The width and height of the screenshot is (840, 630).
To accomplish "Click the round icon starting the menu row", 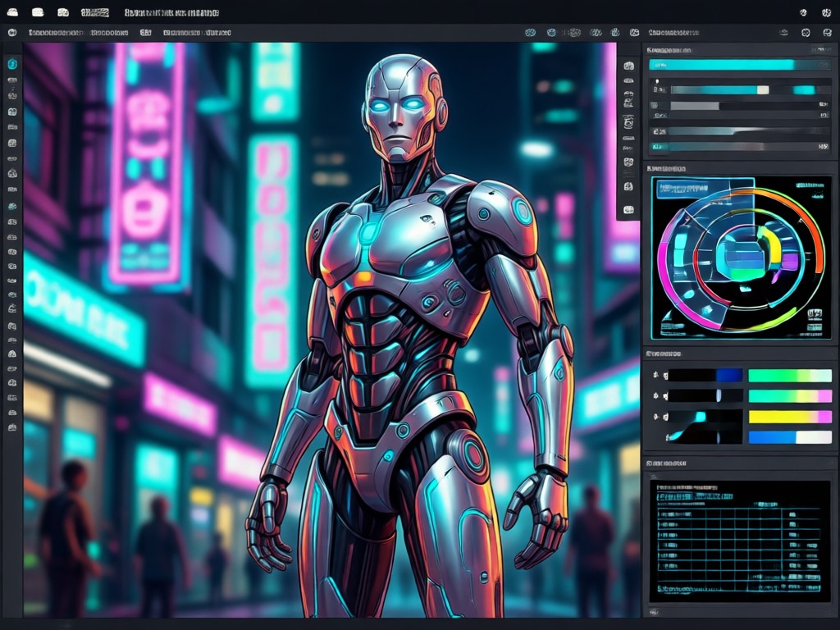I will [12, 33].
